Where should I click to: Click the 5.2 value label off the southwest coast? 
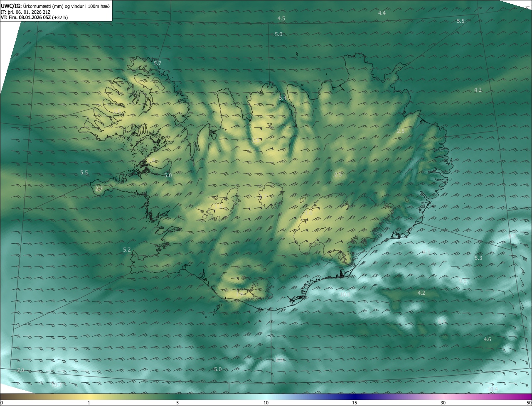click(x=127, y=250)
